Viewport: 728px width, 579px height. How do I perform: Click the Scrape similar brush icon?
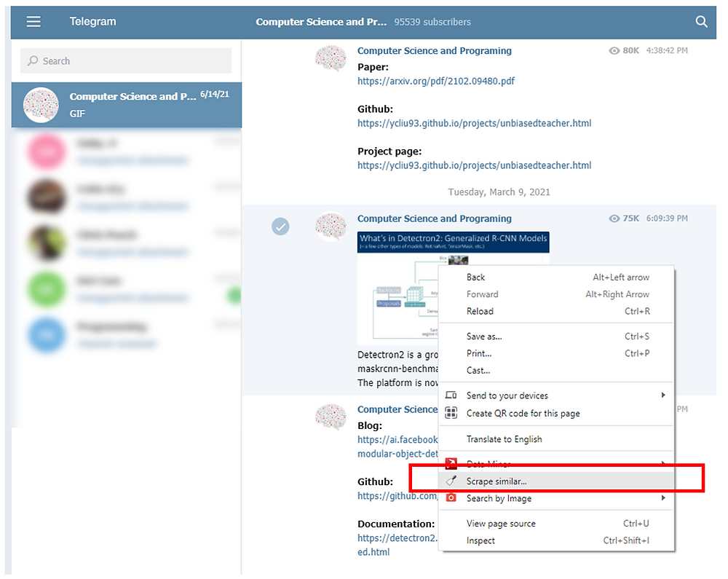click(x=451, y=481)
